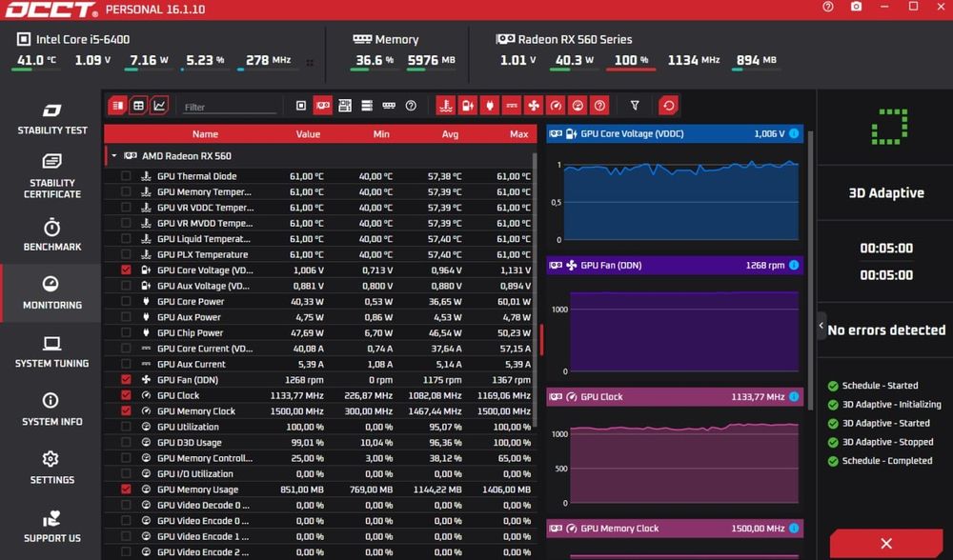Viewport: 953px width, 560px height.
Task: Sort by the Name column header
Action: 205,134
